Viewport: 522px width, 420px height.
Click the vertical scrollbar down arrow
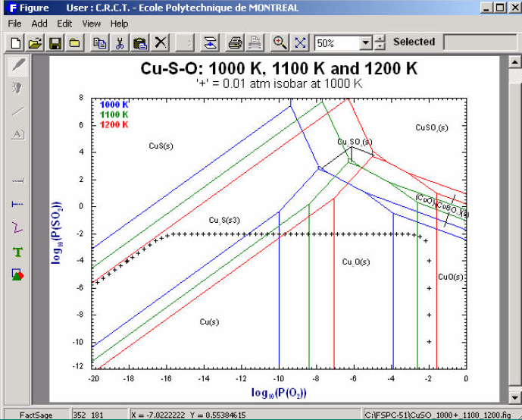(x=514, y=397)
